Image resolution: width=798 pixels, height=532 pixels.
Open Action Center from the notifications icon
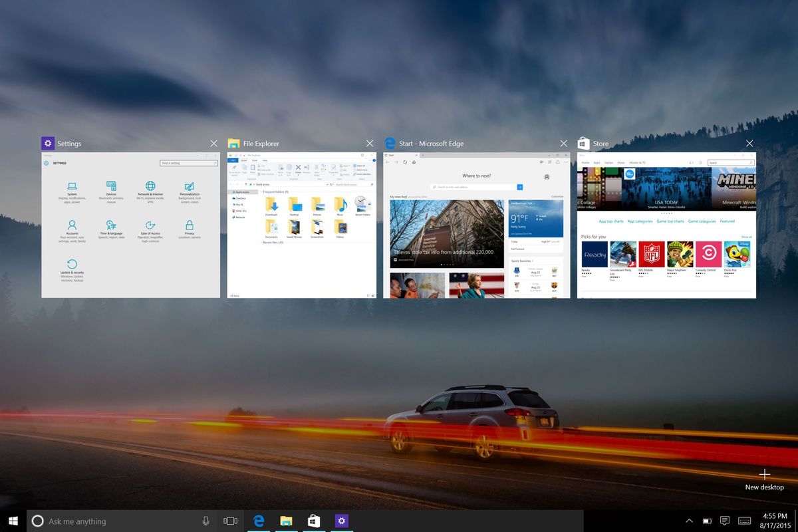coord(726,521)
